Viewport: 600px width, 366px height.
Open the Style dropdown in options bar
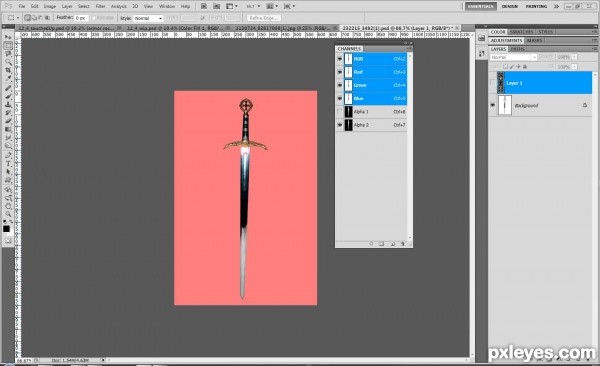pos(148,18)
